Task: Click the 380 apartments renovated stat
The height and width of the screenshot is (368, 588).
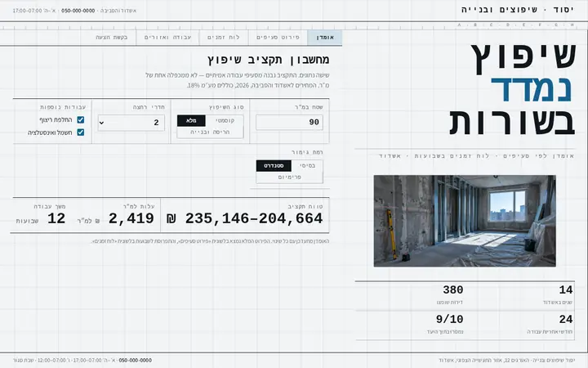Action: coord(453,289)
